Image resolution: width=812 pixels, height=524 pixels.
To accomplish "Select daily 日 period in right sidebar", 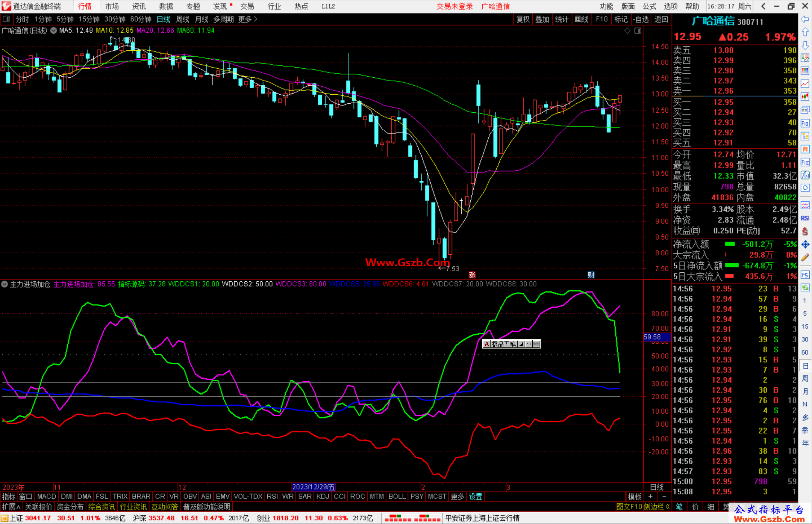I will coord(805,366).
